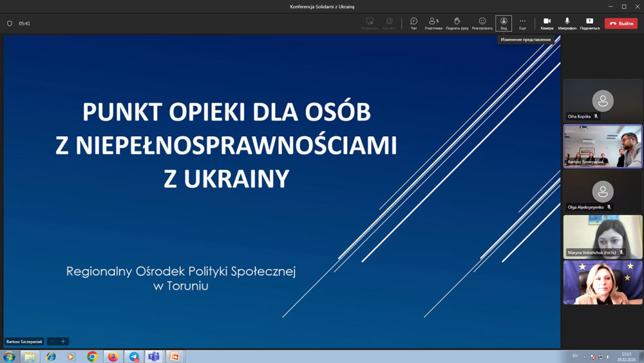Screen dimensions: 644x363
Task: Click the plus zoom-in button on slide
Action: point(63,342)
